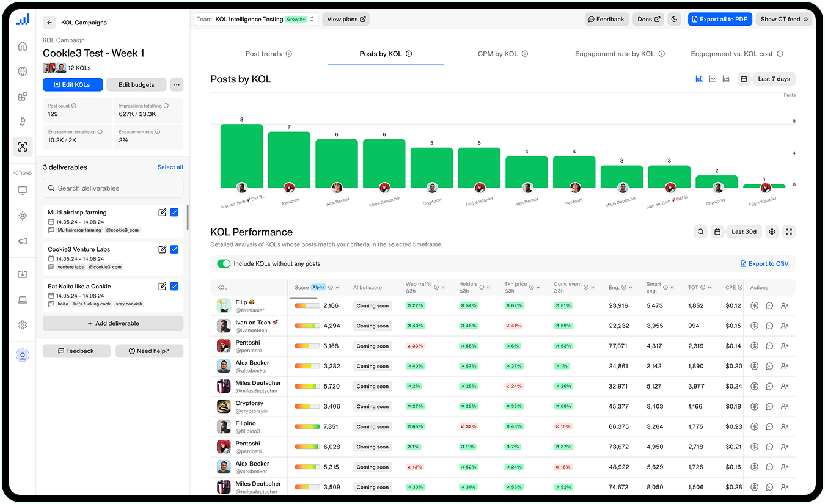Open the settings gear in sidebar
This screenshot has height=504, width=825.
coord(23,325)
